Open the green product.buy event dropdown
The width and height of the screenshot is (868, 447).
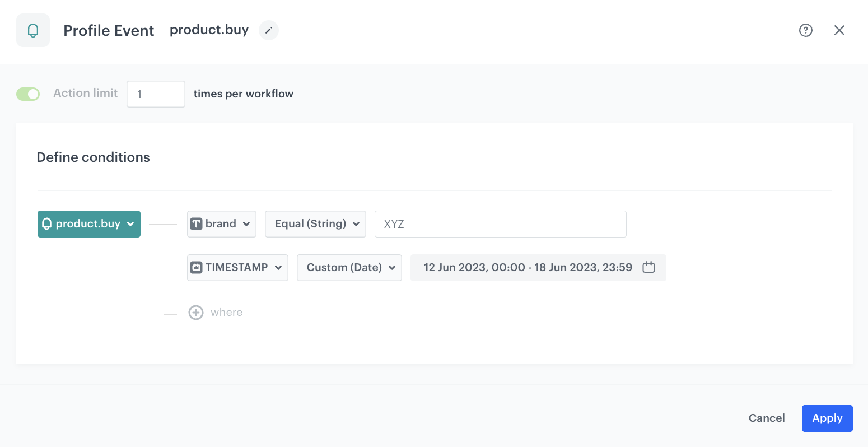89,224
